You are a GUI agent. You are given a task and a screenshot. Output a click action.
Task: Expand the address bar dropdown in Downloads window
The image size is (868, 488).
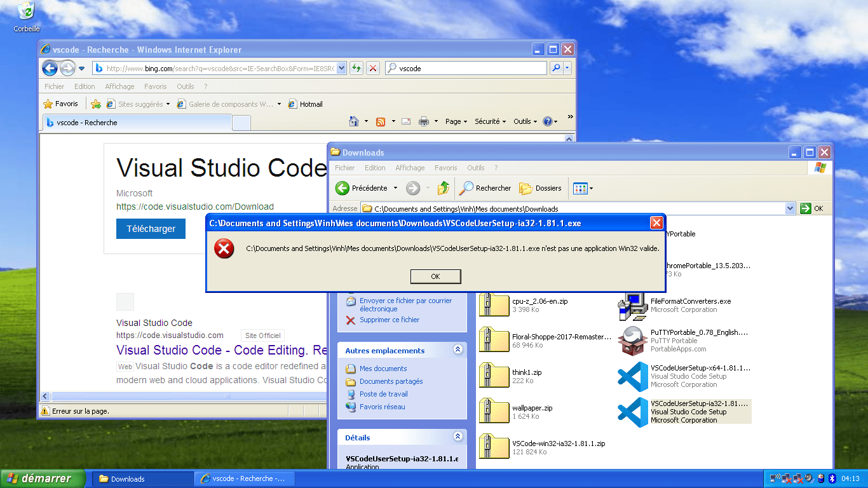pos(790,208)
